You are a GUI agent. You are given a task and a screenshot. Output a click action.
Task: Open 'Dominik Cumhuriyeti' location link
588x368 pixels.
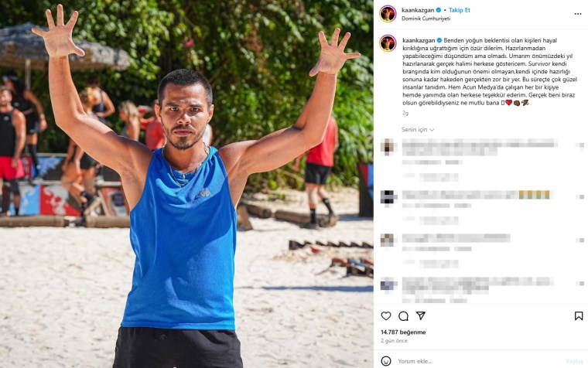[426, 19]
